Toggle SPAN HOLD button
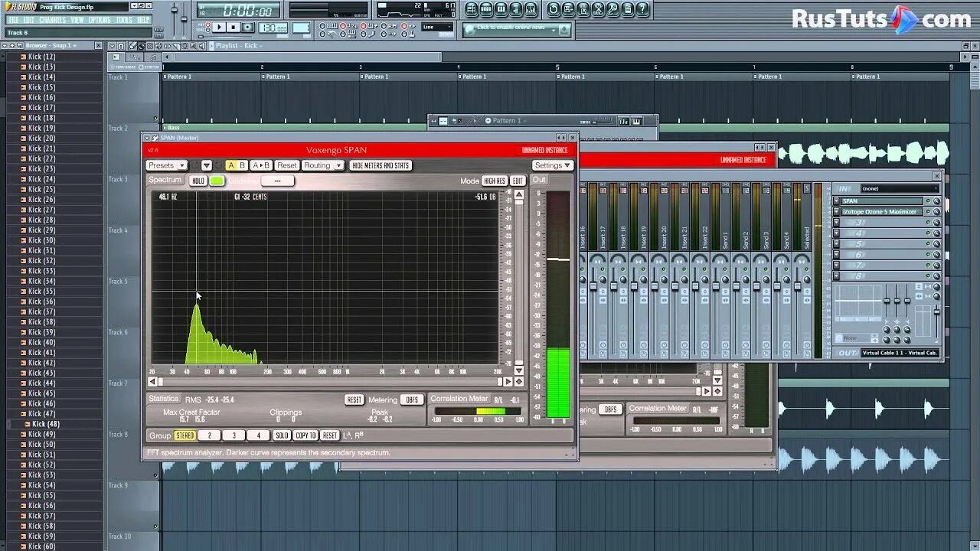 pos(198,181)
